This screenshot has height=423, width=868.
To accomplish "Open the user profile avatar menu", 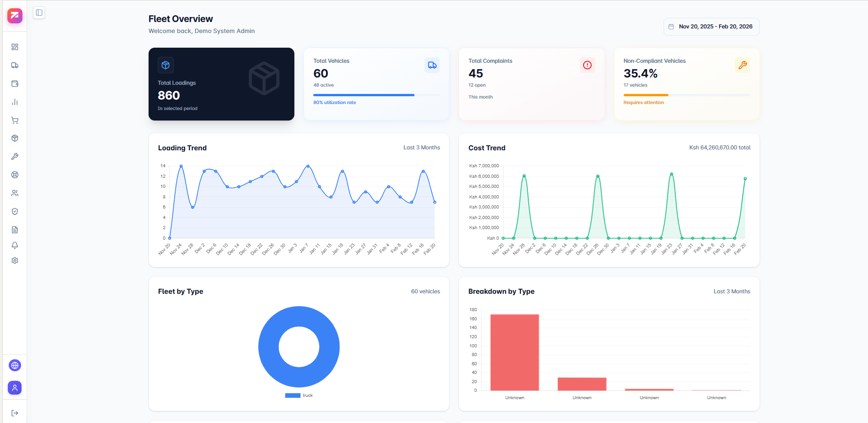I will point(15,388).
